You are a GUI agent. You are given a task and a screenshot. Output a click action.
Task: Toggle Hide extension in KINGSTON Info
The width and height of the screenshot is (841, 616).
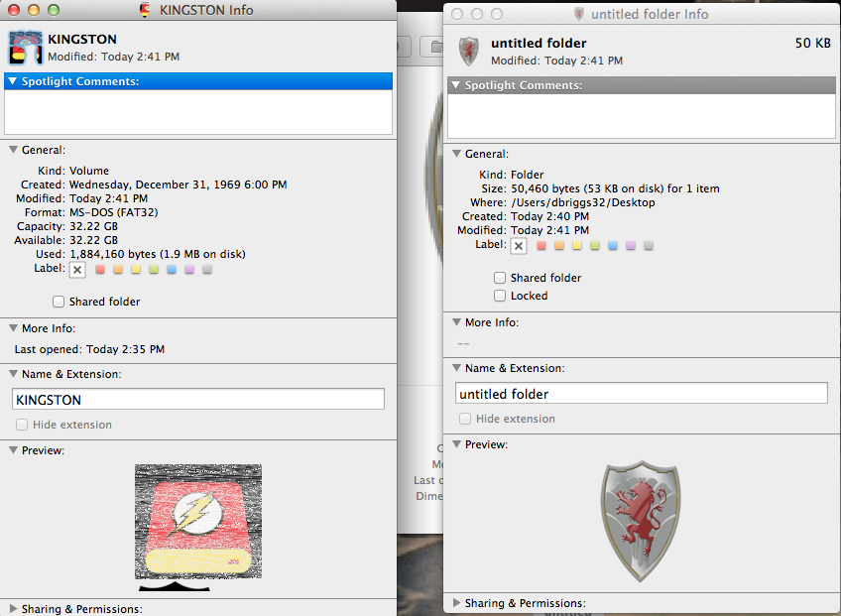[22, 425]
